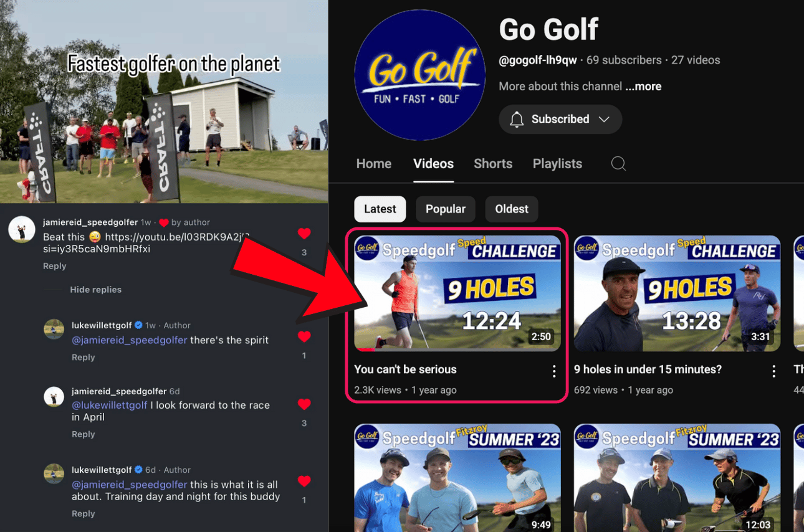Expand channel description via "...more"

pos(643,87)
